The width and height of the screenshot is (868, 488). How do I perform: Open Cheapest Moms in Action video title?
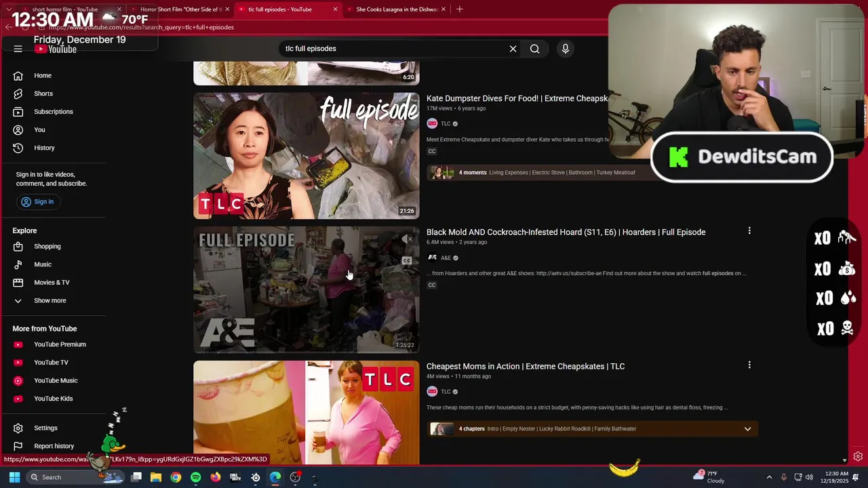tap(526, 366)
